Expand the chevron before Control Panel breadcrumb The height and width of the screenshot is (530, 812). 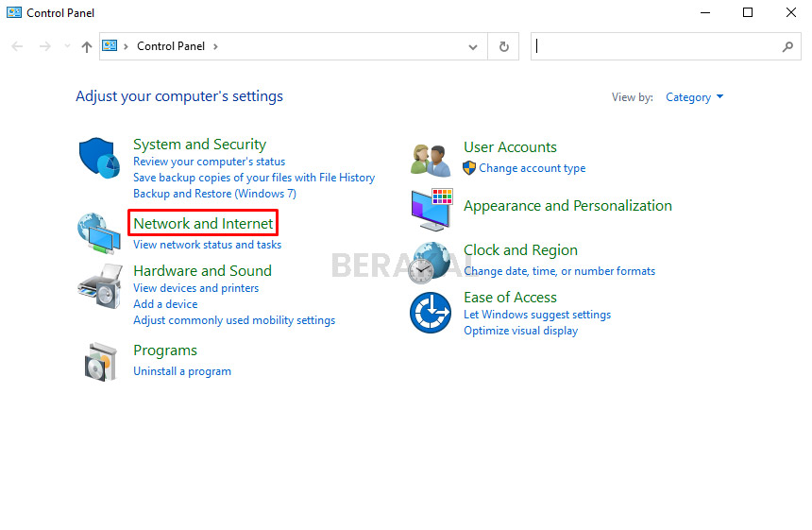pos(126,46)
